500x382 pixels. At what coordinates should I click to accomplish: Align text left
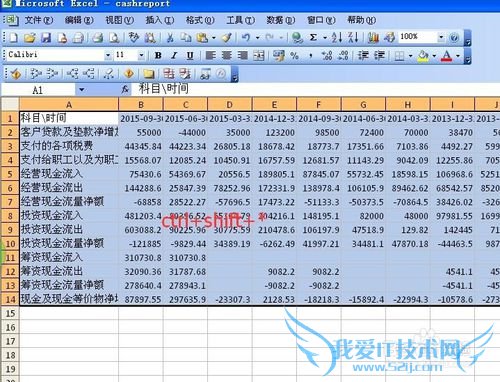pyautogui.click(x=210, y=55)
